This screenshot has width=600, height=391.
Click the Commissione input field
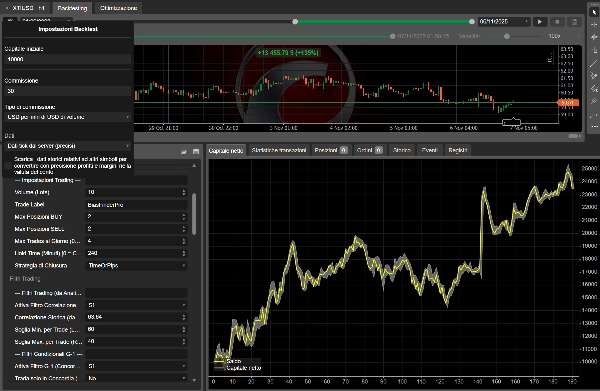coord(67,91)
